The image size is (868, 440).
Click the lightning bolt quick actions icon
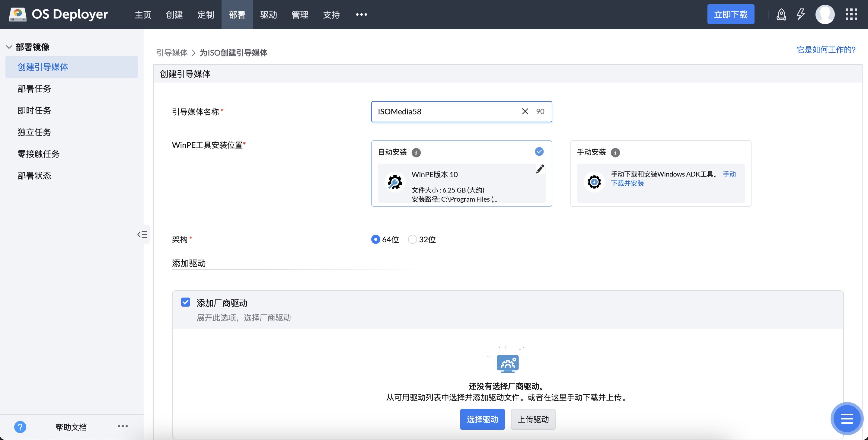coord(801,14)
